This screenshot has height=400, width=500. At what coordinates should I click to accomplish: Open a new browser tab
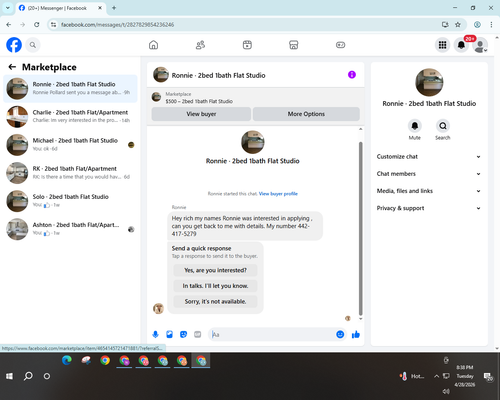tap(114, 8)
